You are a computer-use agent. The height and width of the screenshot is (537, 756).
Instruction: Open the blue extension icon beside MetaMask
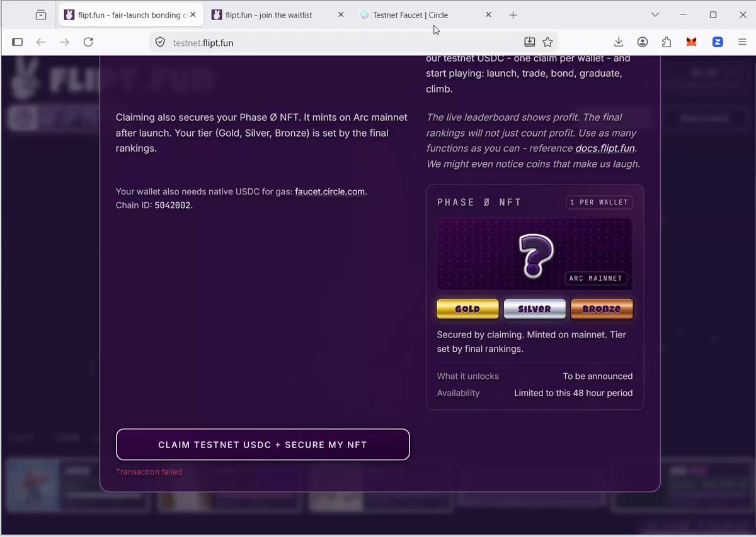(x=717, y=42)
